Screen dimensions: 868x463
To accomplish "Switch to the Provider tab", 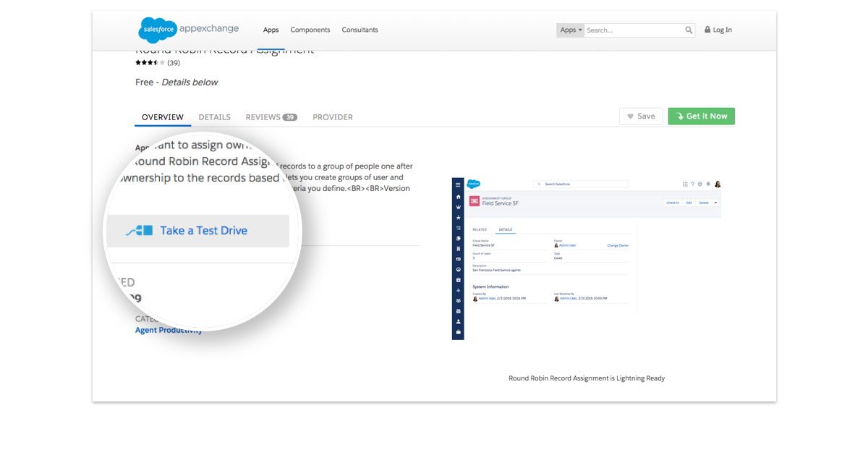I will click(333, 117).
